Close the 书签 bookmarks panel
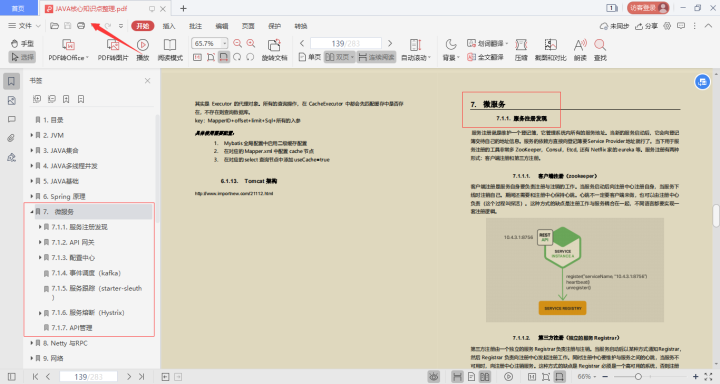Image resolution: width=720 pixels, height=384 pixels. coord(147,81)
